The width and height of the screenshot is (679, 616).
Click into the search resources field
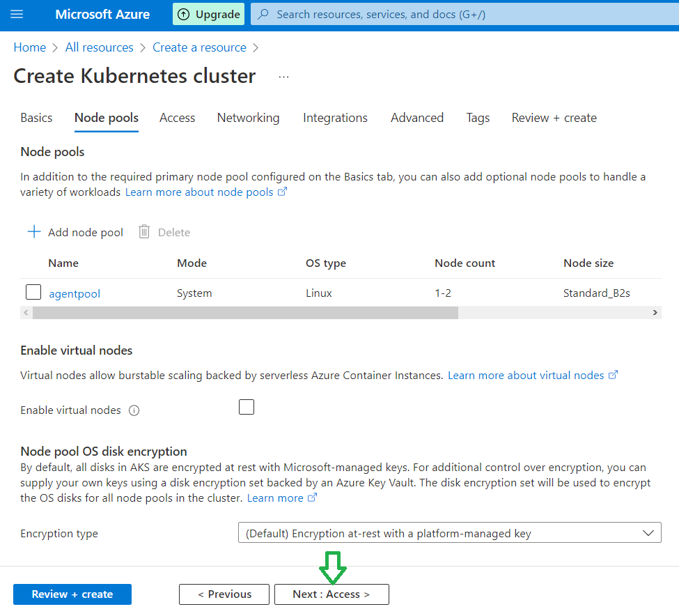pos(465,15)
